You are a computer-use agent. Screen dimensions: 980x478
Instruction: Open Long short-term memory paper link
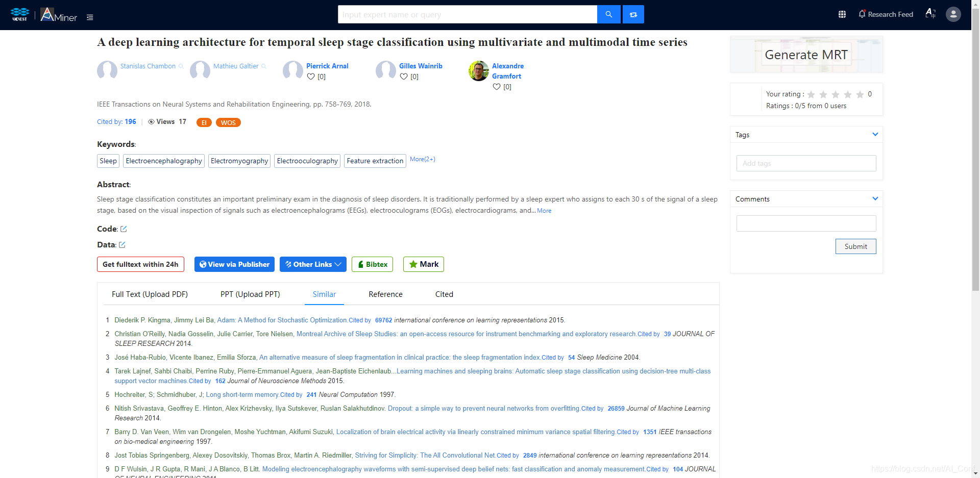tap(242, 395)
